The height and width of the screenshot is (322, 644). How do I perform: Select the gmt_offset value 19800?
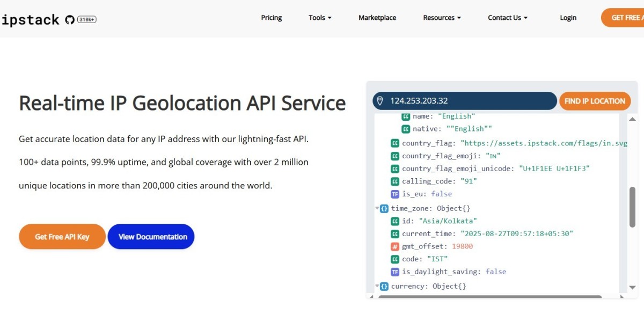(x=463, y=246)
